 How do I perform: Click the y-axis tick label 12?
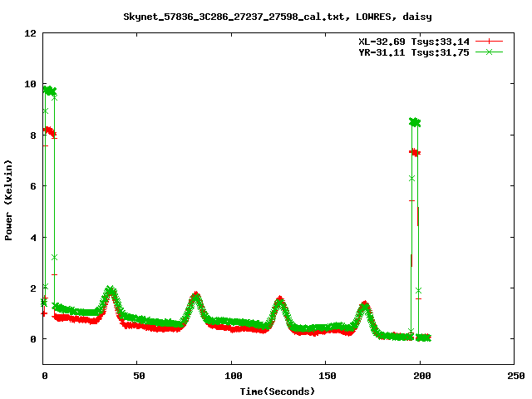(30, 33)
